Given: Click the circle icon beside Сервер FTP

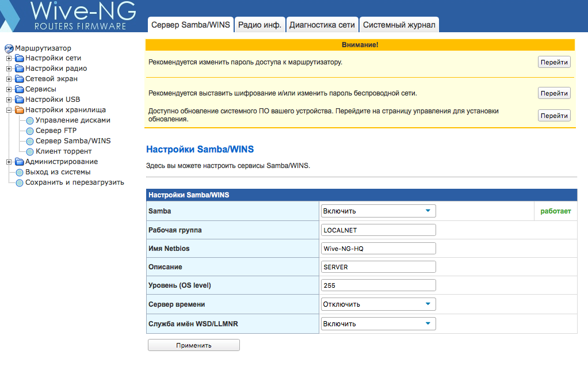Looking at the screenshot, I should point(29,131).
